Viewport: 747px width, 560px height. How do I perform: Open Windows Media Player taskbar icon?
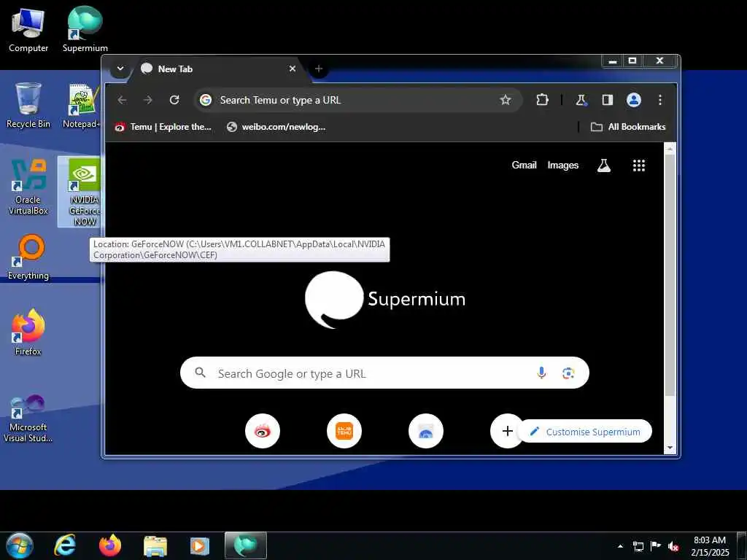click(x=200, y=545)
